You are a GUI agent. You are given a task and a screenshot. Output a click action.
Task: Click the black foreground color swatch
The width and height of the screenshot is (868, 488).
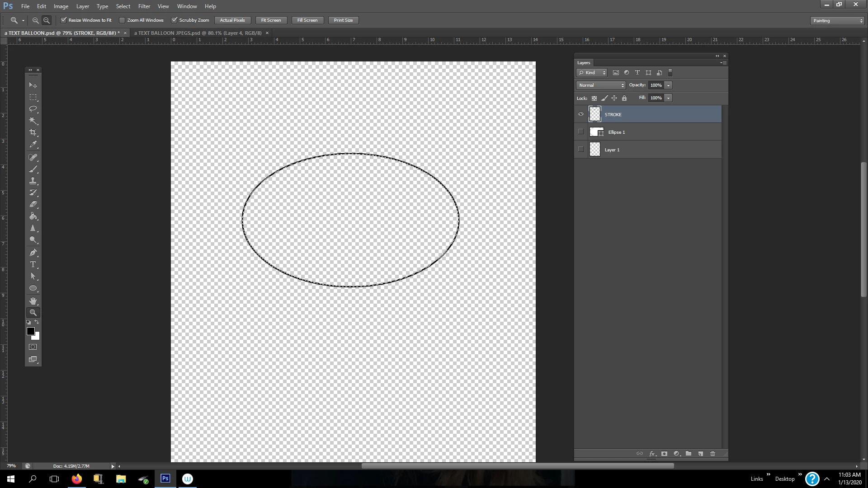click(x=30, y=331)
